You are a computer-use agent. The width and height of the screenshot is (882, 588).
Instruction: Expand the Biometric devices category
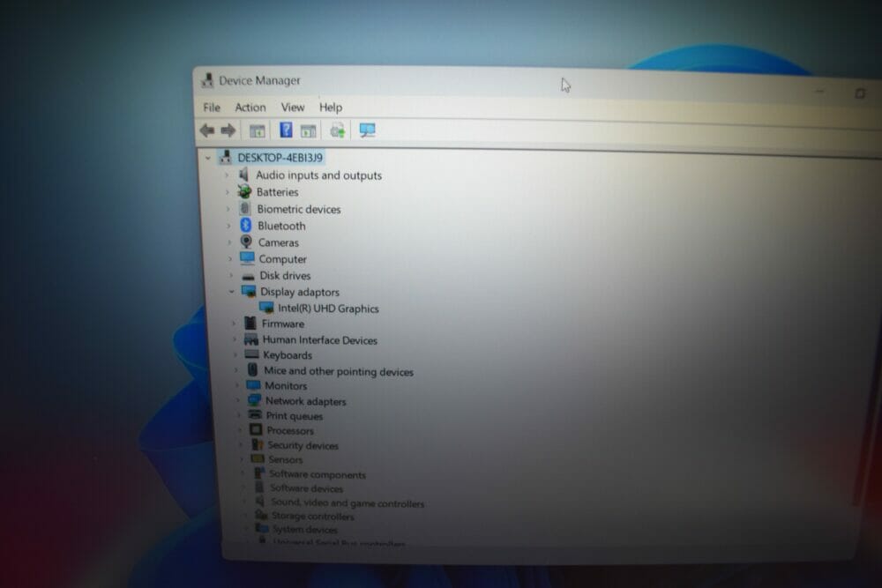click(x=228, y=209)
